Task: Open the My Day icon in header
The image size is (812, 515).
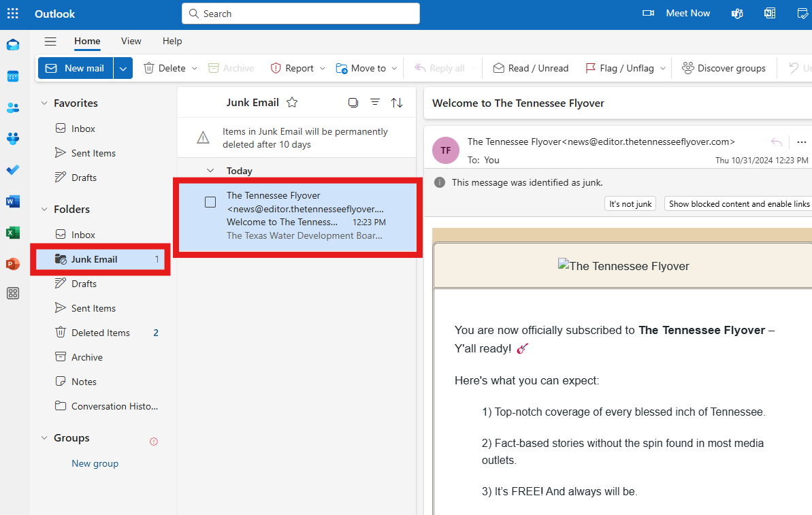Action: point(802,14)
